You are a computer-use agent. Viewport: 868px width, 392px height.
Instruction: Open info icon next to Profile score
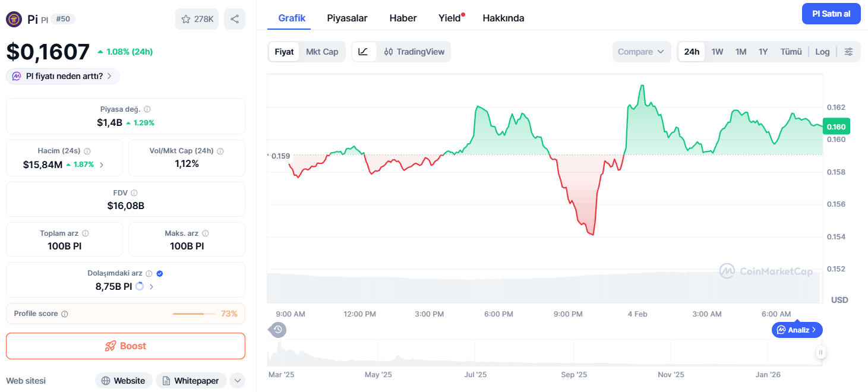pos(65,314)
